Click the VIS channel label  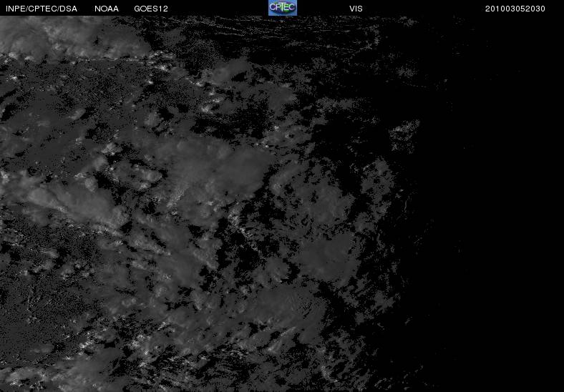356,9
